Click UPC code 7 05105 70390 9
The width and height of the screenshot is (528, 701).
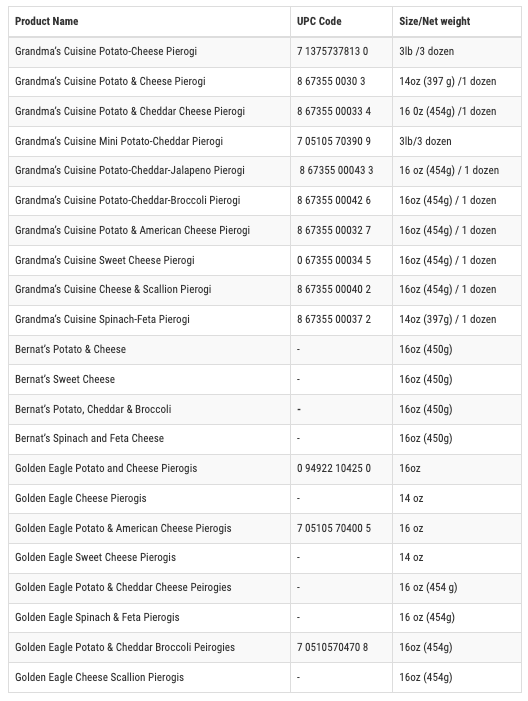(334, 141)
